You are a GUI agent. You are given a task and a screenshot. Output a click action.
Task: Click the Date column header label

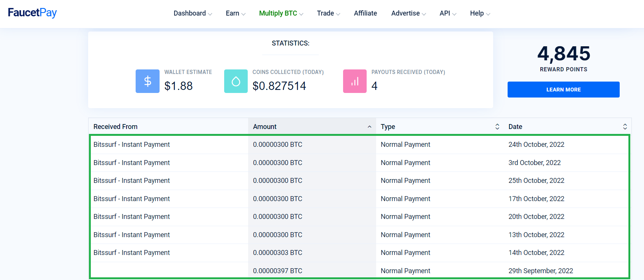point(515,127)
